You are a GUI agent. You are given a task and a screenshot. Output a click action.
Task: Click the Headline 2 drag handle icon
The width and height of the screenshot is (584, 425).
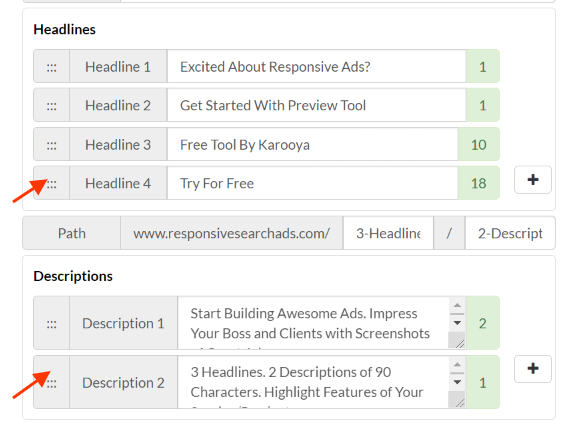(51, 106)
